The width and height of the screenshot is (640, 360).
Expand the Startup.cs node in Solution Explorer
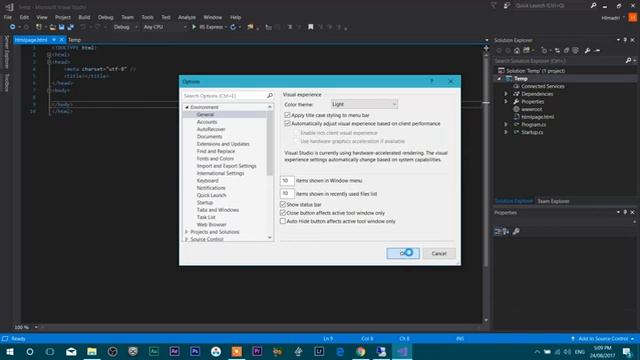(506, 132)
